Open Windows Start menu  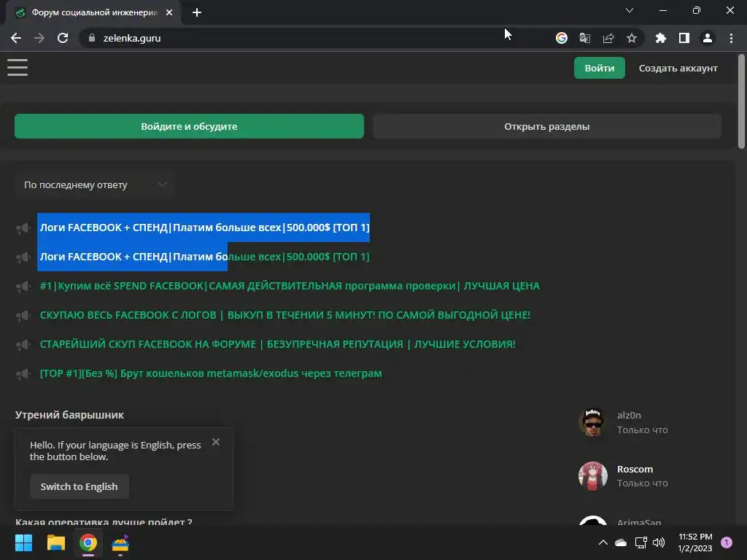click(x=23, y=542)
